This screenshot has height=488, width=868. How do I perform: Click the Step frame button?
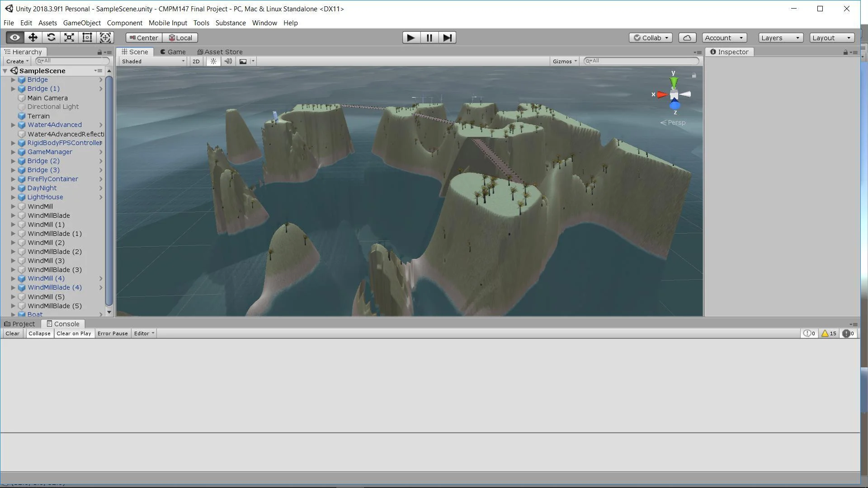coord(447,38)
